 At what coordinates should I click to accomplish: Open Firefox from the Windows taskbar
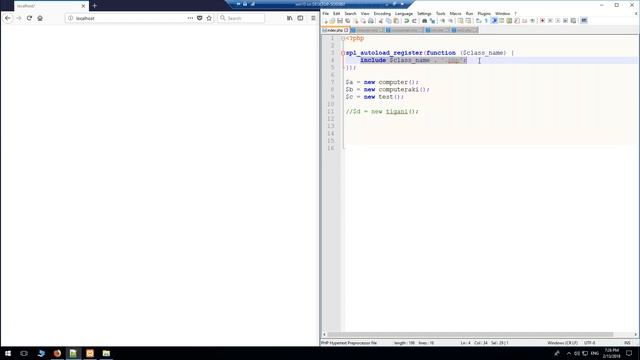[x=57, y=353]
